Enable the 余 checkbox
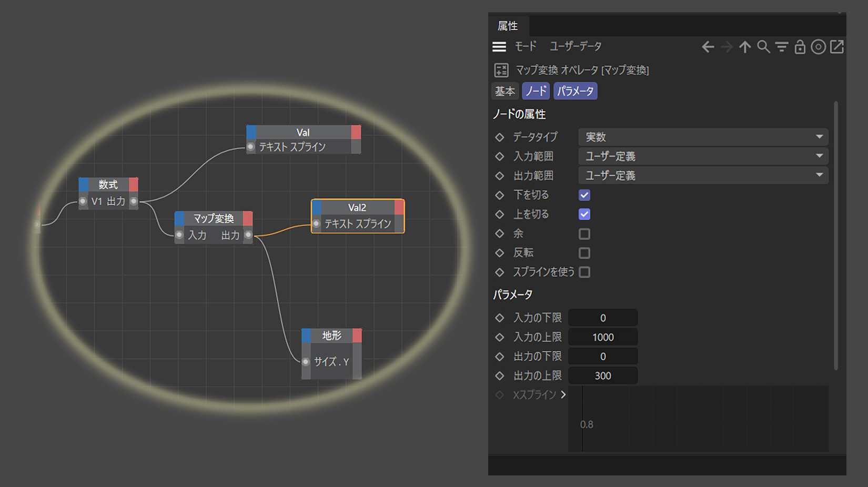 pyautogui.click(x=584, y=234)
